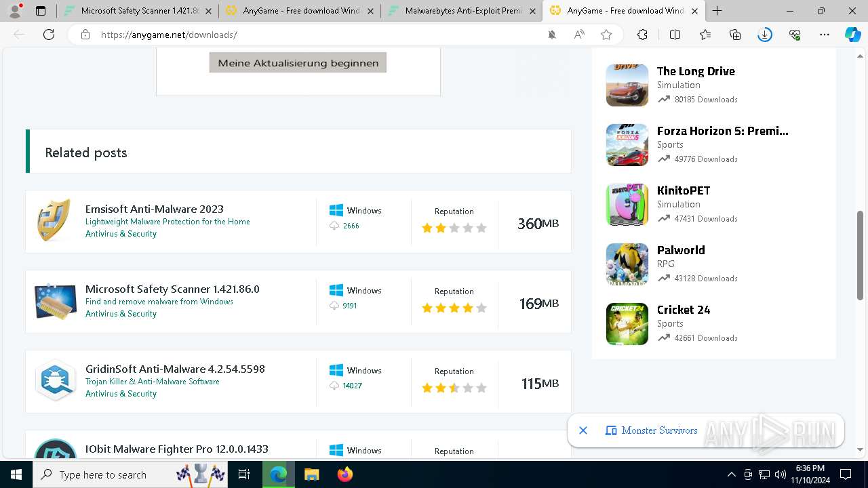Click the Cricket 24 title

tap(684, 310)
